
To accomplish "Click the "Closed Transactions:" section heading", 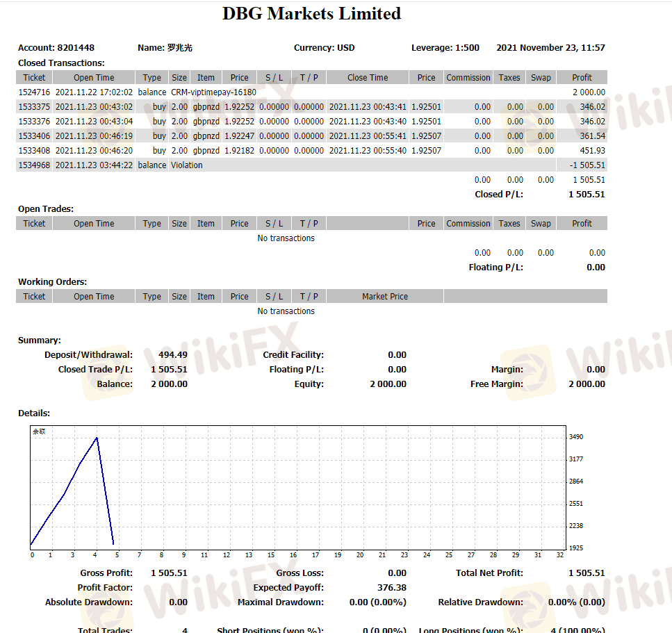I will (61, 63).
